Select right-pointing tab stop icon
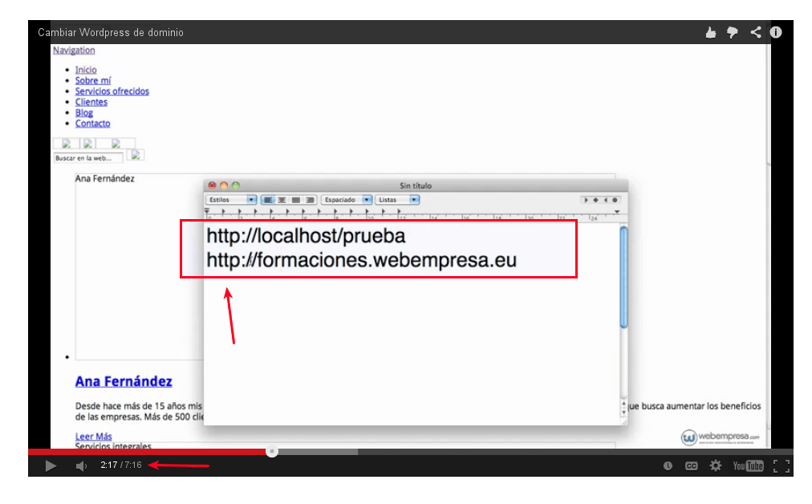 click(x=586, y=200)
